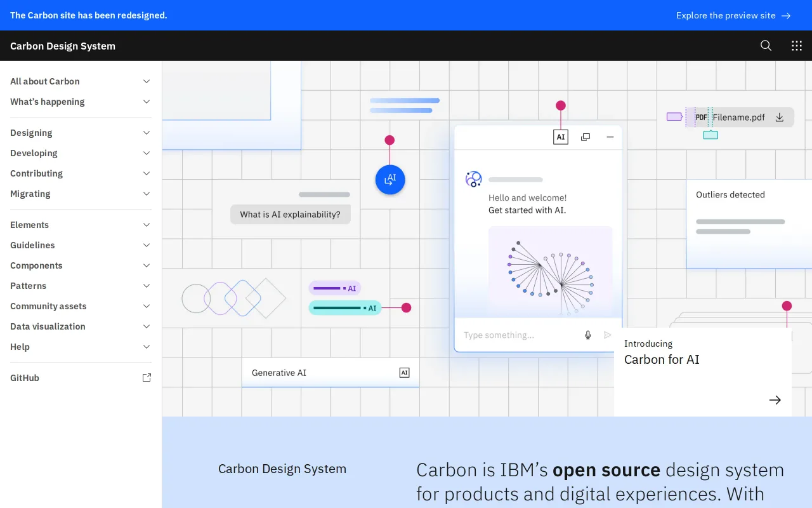Click the teal AI tag pill
The width and height of the screenshot is (812, 508).
345,308
